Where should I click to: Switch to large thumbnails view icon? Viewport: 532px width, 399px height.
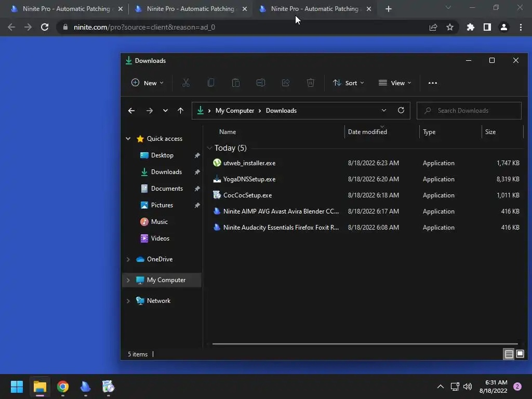click(x=520, y=354)
